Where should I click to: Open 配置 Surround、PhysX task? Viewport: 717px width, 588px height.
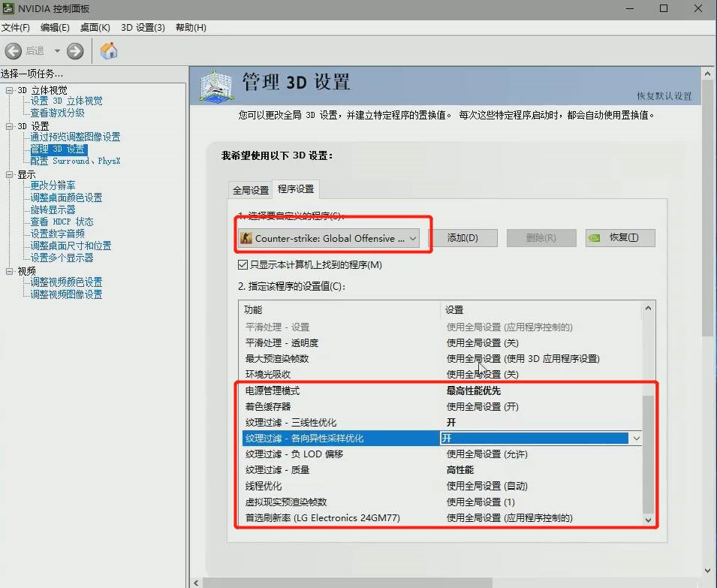pos(75,161)
